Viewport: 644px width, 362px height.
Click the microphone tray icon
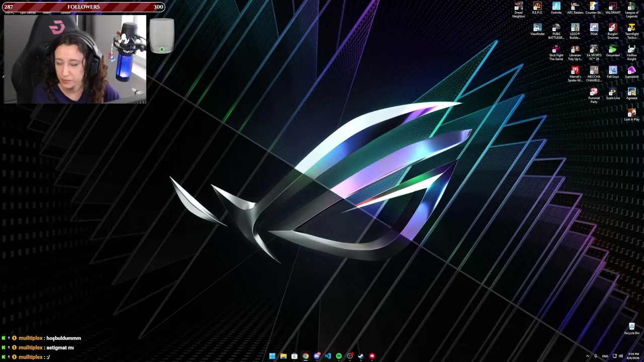(x=596, y=356)
